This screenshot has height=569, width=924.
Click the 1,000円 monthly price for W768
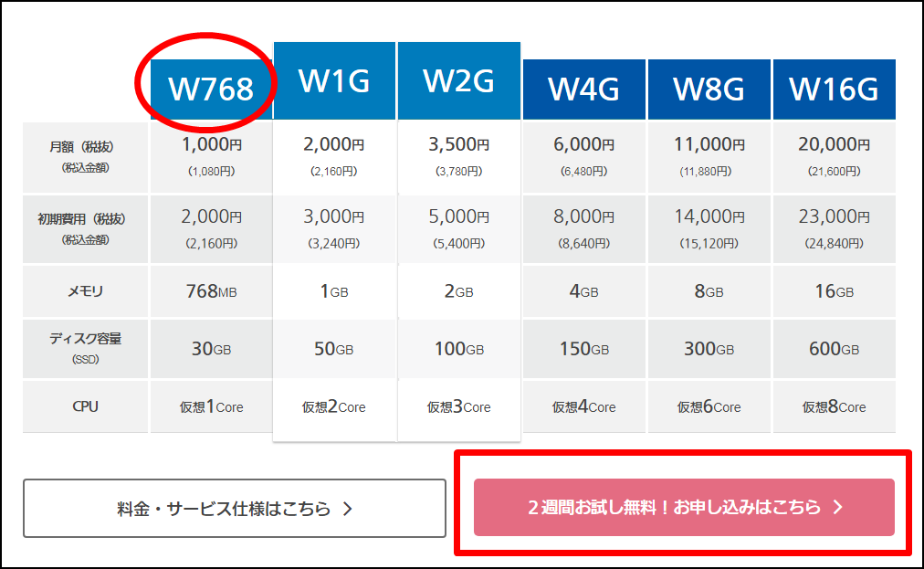pos(211,144)
